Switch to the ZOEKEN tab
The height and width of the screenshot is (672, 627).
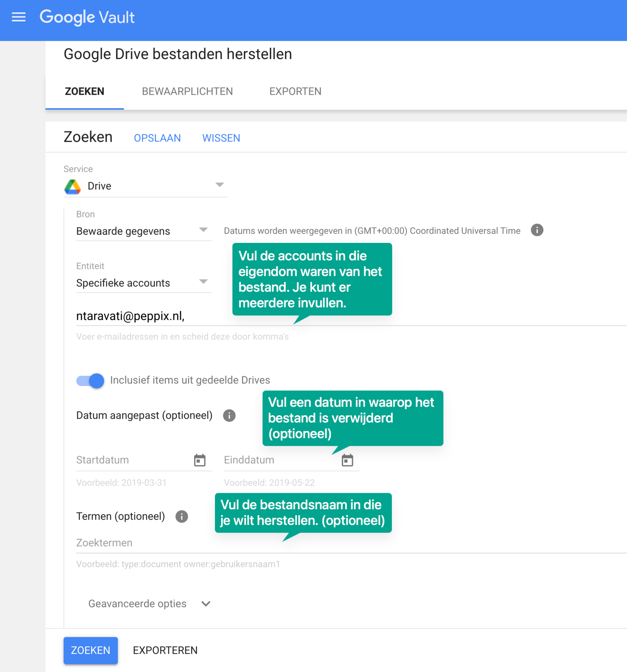pos(85,91)
